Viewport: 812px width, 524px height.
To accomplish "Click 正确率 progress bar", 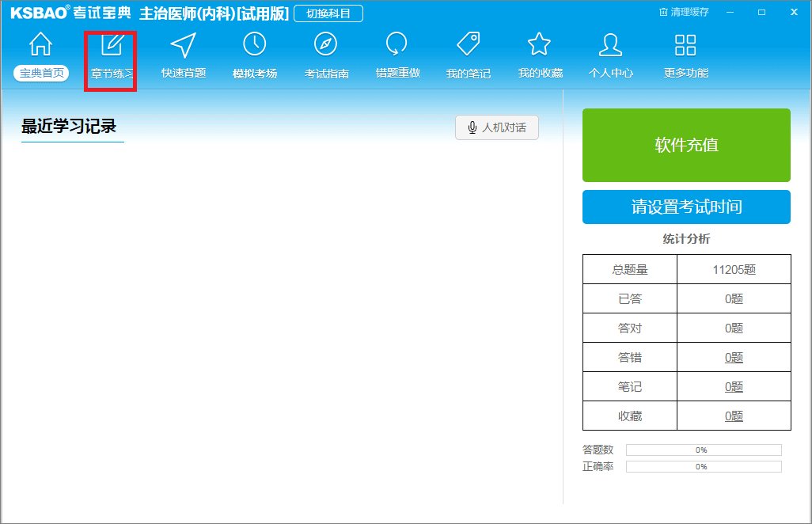I will click(703, 467).
